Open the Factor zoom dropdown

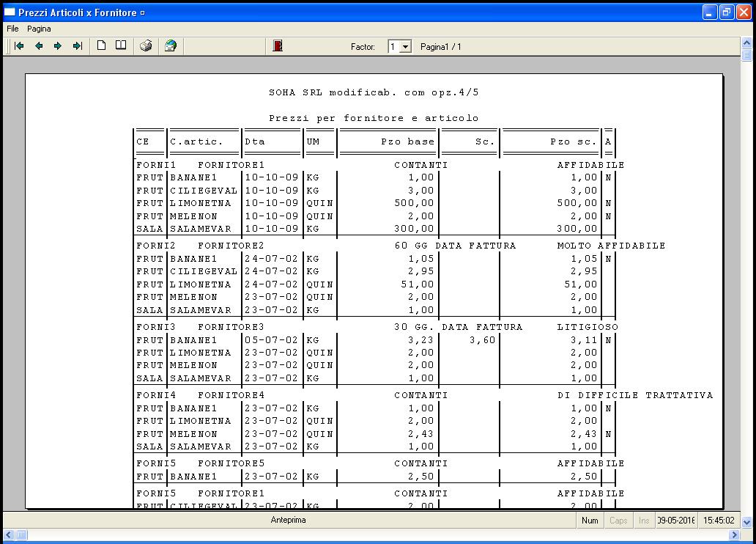tap(406, 47)
